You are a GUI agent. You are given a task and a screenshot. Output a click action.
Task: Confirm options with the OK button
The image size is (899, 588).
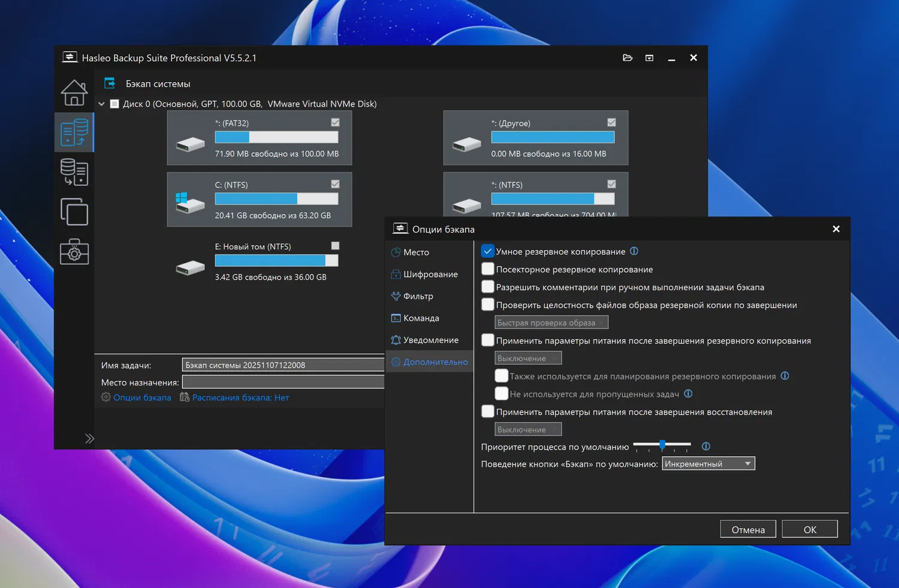pyautogui.click(x=810, y=529)
